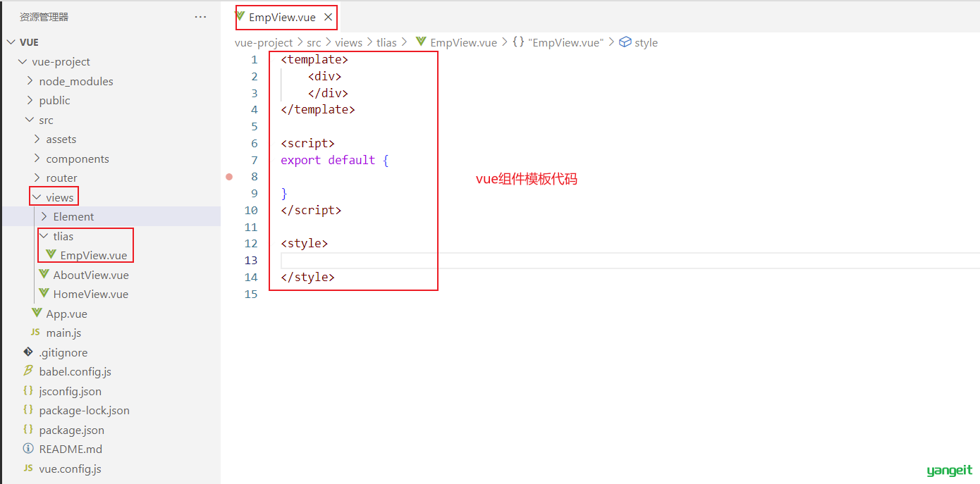Collapse the tlias folder

(x=44, y=236)
